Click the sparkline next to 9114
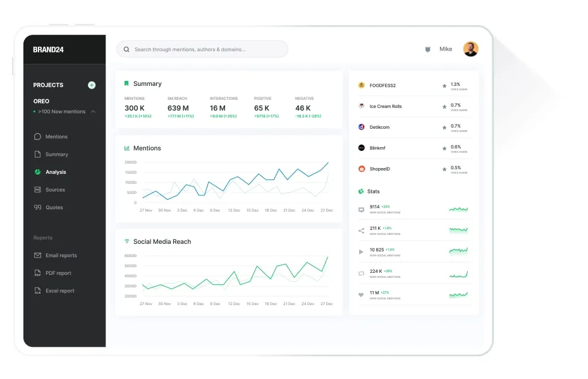 click(x=458, y=209)
